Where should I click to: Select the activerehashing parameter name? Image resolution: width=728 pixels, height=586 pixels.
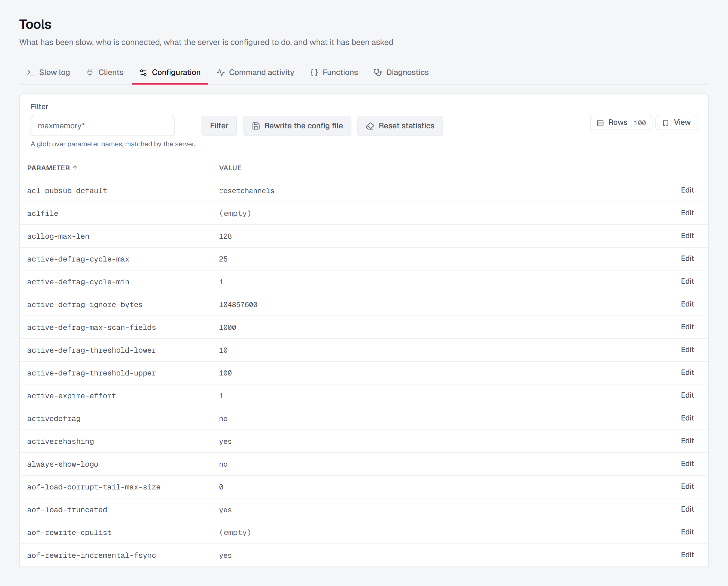tap(61, 441)
